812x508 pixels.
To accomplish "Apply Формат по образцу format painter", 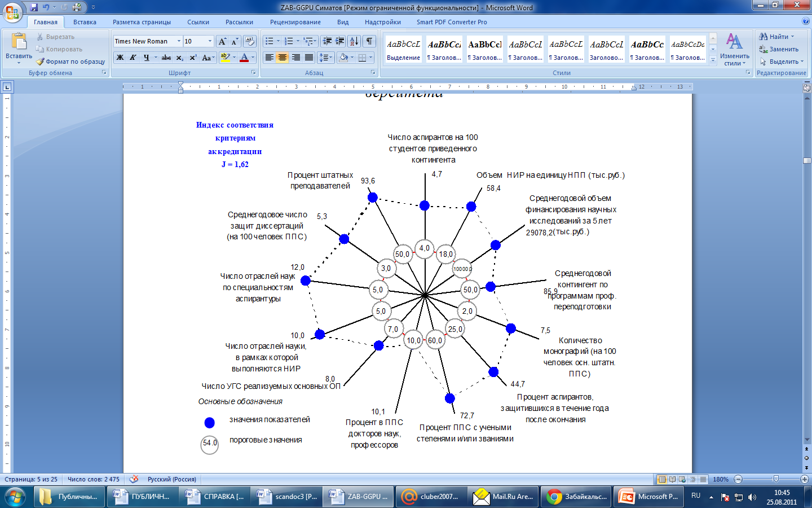I will coord(71,62).
